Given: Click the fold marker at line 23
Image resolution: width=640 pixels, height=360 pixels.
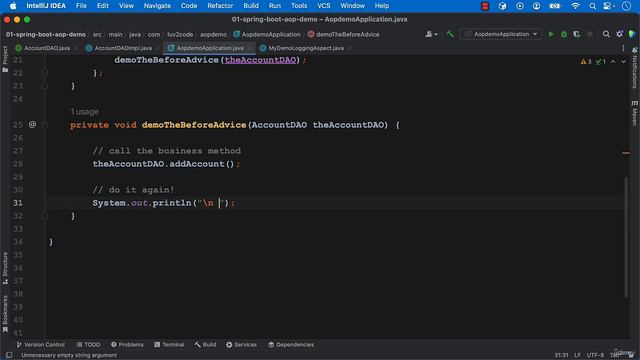Looking at the screenshot, I should (45, 86).
